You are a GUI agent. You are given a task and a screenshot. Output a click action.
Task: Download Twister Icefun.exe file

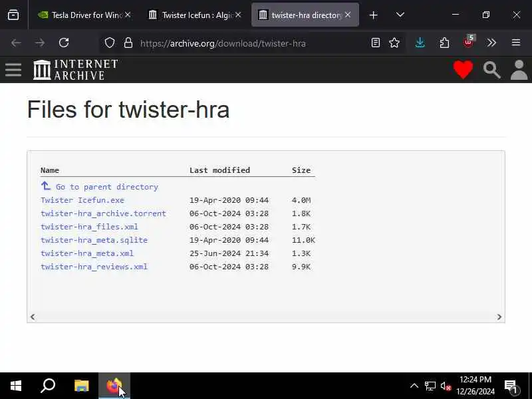pos(82,200)
